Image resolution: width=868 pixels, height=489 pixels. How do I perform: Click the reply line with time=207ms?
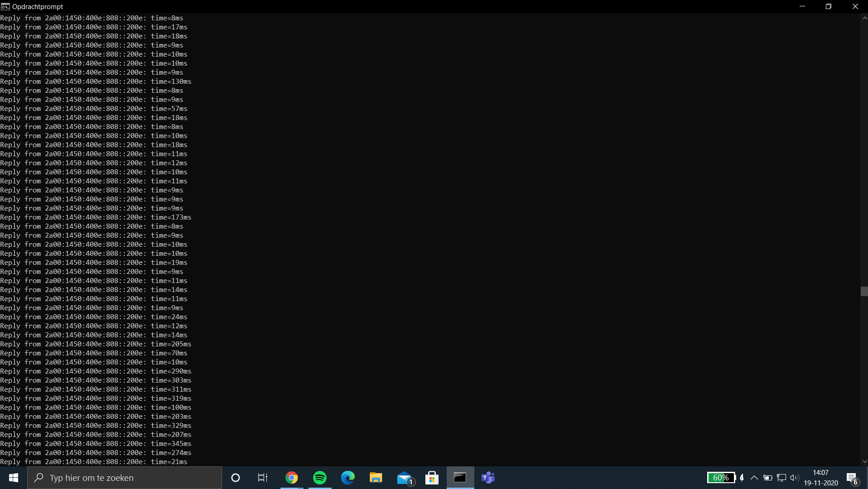pyautogui.click(x=96, y=435)
